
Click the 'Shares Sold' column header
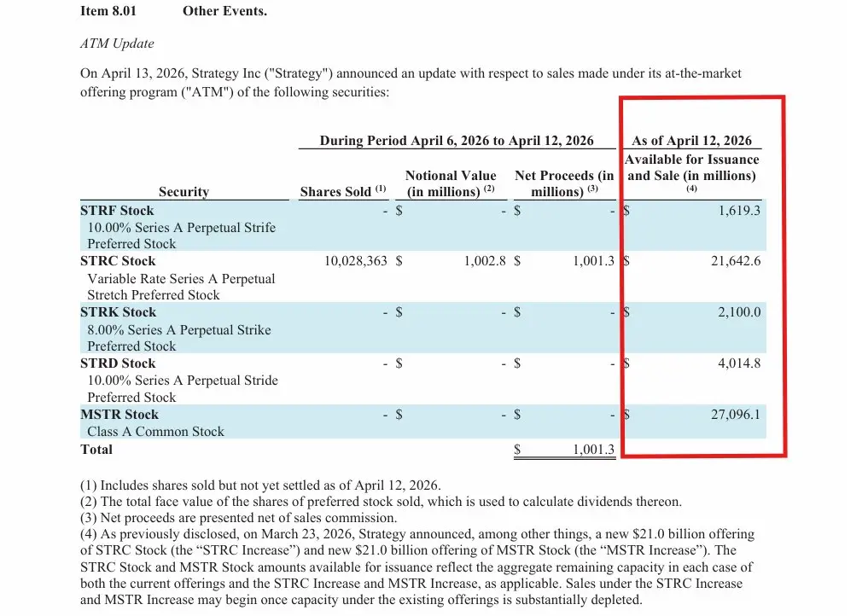pyautogui.click(x=342, y=191)
